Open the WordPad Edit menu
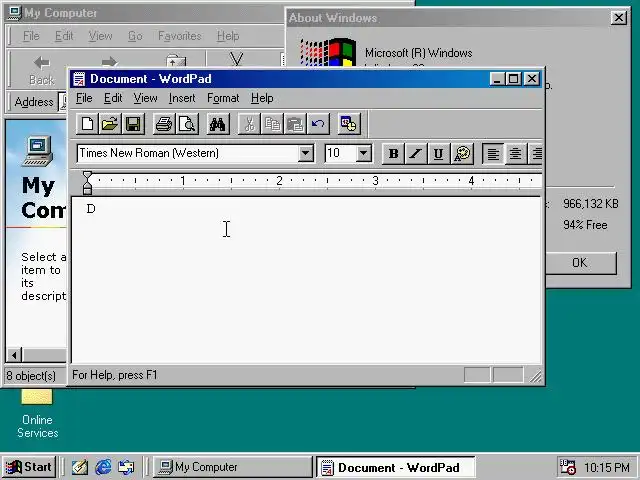 [x=113, y=98]
